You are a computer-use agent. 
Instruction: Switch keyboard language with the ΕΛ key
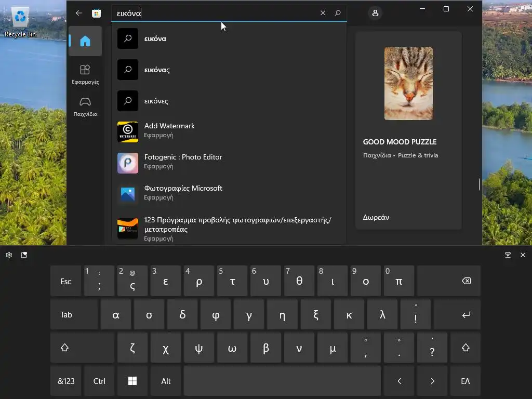pos(465,381)
